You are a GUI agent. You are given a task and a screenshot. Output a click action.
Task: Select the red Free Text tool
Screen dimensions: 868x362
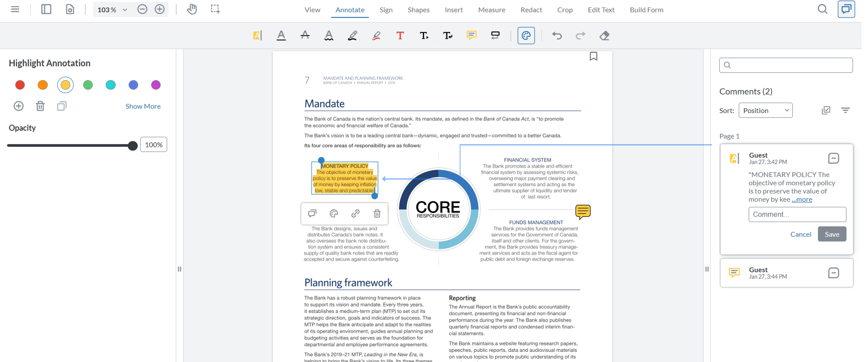coord(400,35)
